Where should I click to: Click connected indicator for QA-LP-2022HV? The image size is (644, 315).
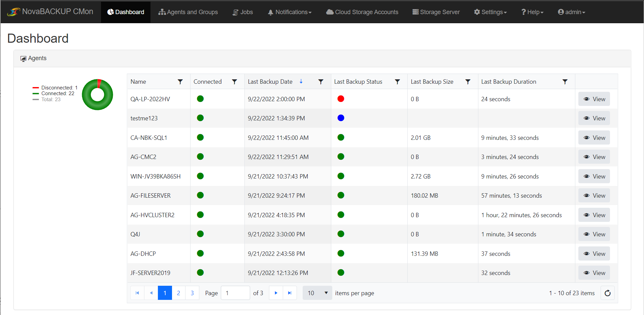click(x=200, y=99)
